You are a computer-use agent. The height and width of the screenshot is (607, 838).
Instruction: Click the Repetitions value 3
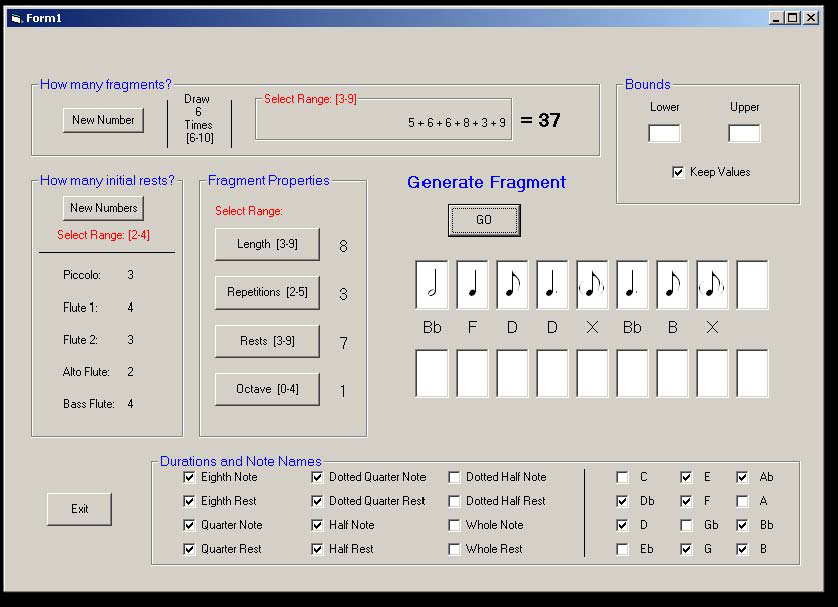pyautogui.click(x=343, y=294)
